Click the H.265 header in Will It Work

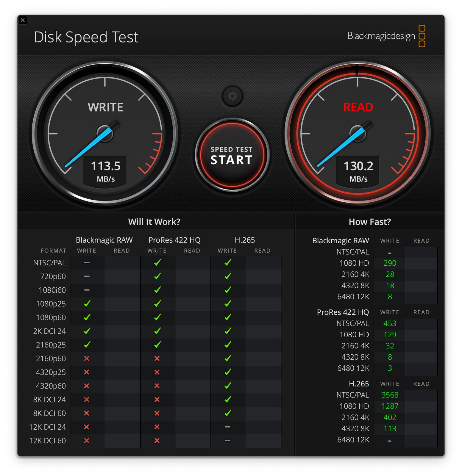[x=245, y=240]
